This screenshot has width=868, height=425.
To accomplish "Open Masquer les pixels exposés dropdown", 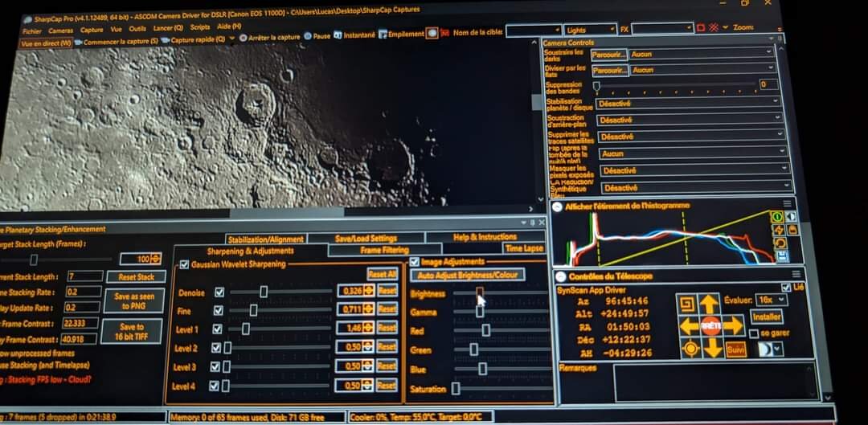I will point(696,170).
